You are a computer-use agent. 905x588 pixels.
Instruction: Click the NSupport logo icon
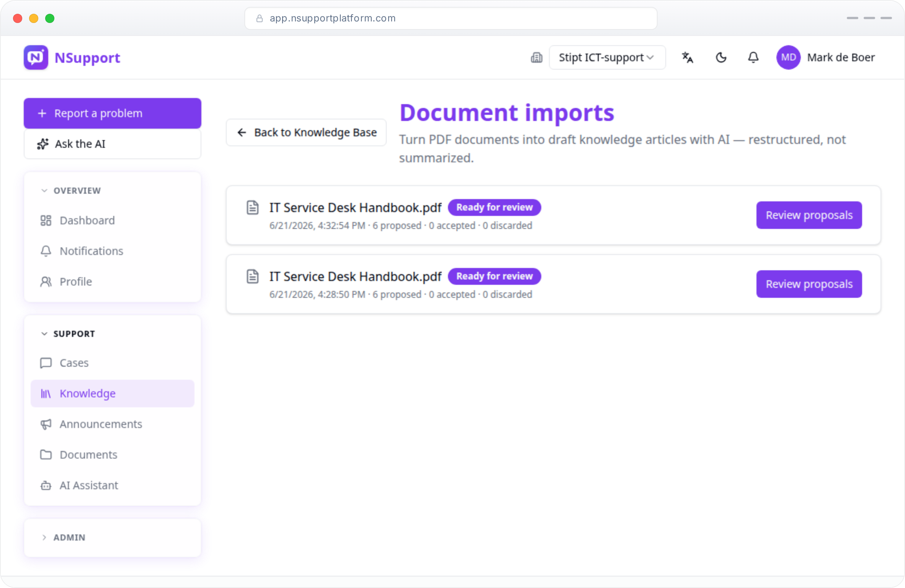[36, 58]
